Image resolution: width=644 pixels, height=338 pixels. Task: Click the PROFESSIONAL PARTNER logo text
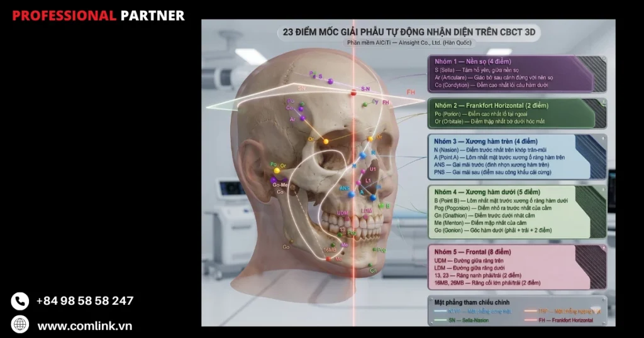[x=98, y=16]
